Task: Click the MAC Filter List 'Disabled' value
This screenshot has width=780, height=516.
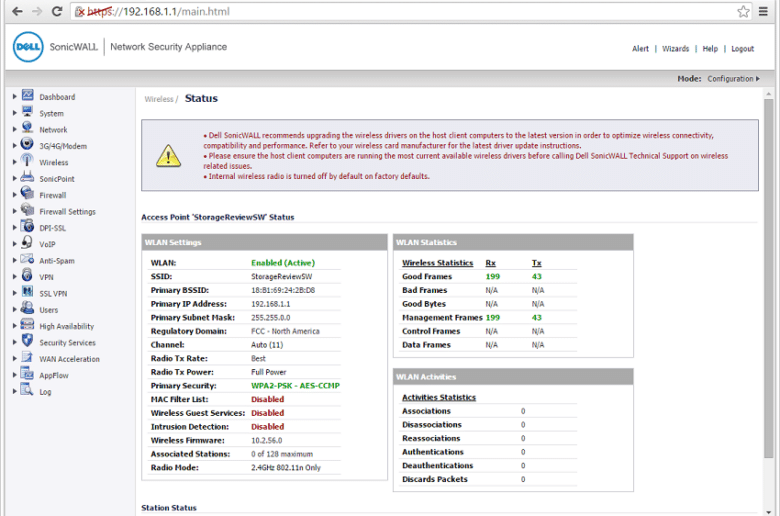Action: coord(268,399)
